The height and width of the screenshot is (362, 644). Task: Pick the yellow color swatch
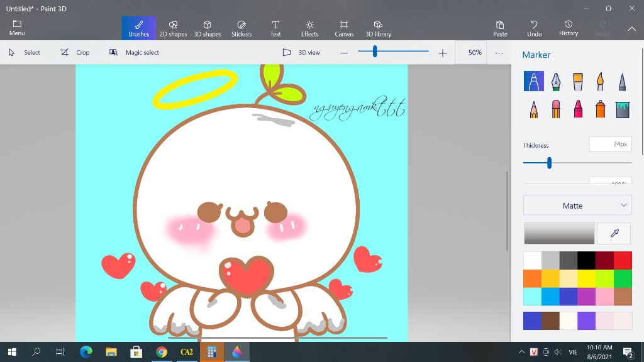[x=587, y=278]
